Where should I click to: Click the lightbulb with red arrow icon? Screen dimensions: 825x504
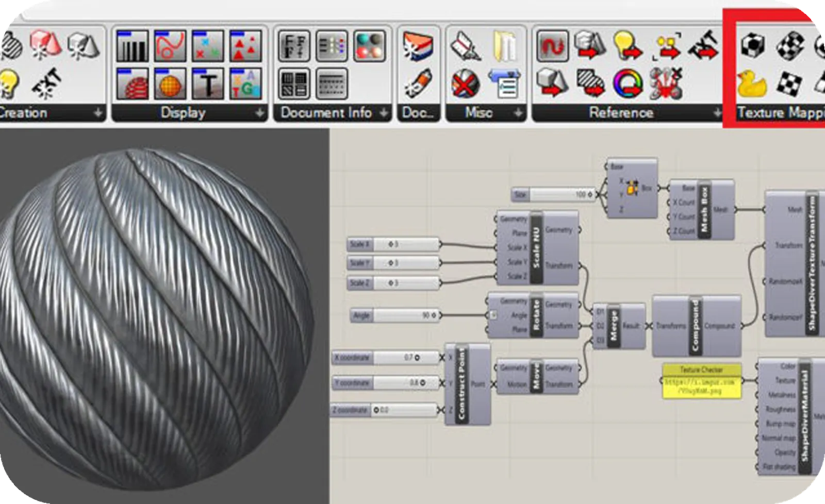pos(627,46)
